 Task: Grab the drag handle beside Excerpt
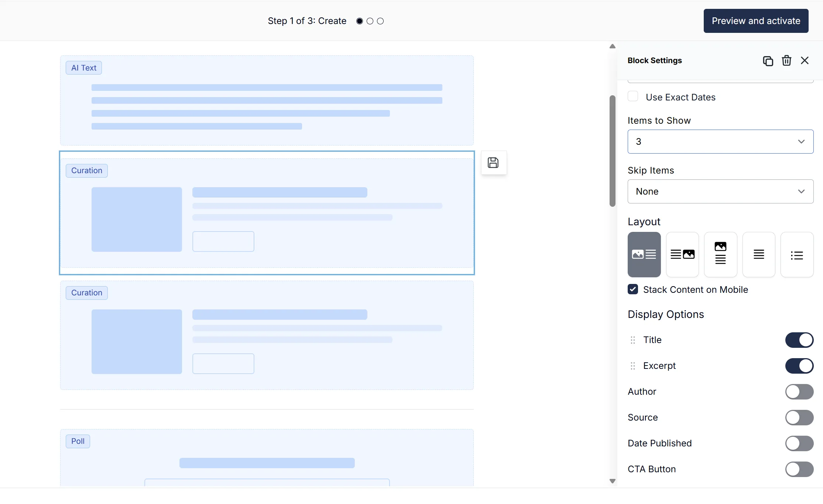point(633,366)
